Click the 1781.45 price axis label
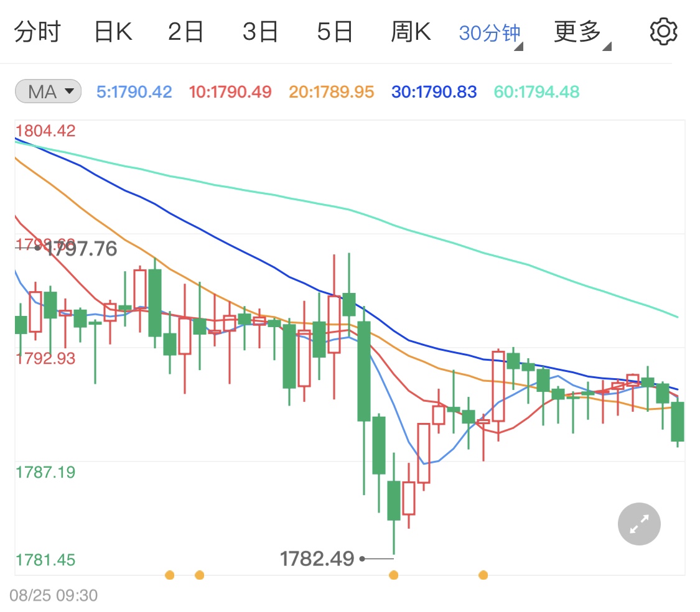The width and height of the screenshot is (700, 612). click(45, 560)
